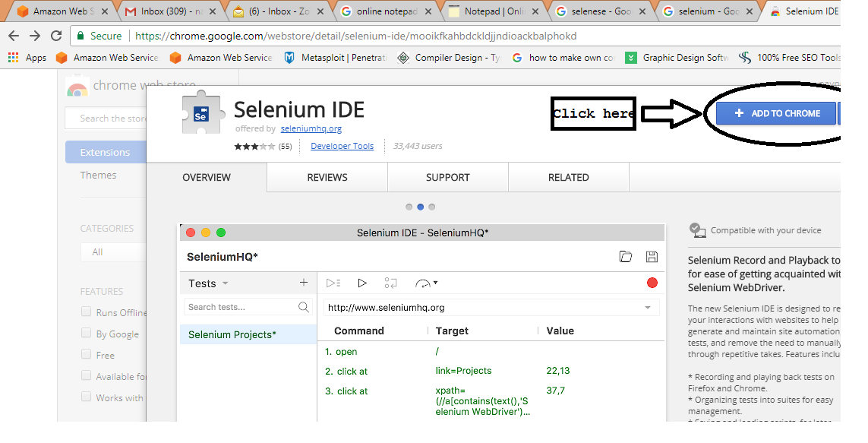
Task: Click the open project folder icon in Selenium IDE
Action: pos(626,256)
